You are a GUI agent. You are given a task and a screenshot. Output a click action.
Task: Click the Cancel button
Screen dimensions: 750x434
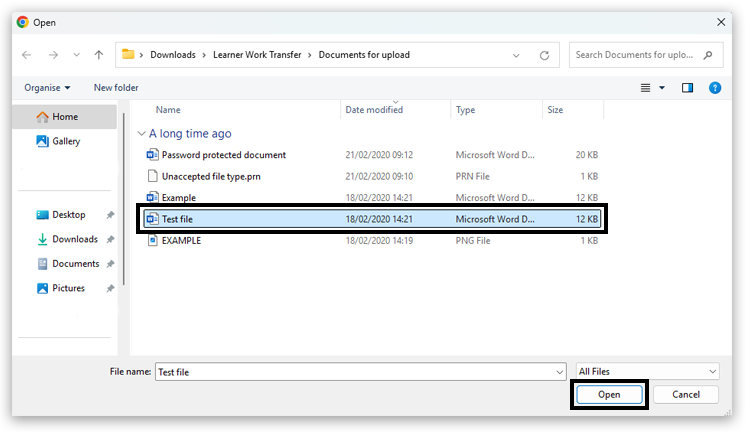(686, 394)
